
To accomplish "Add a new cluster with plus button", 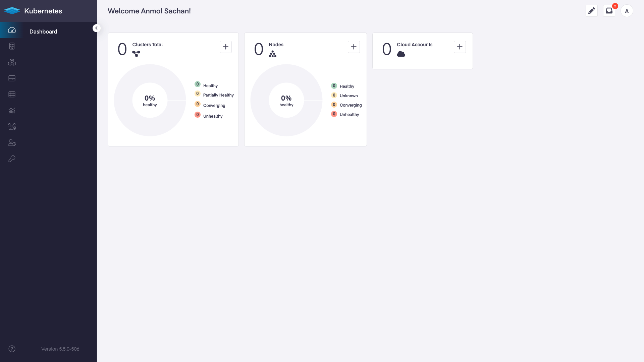I will tap(225, 47).
